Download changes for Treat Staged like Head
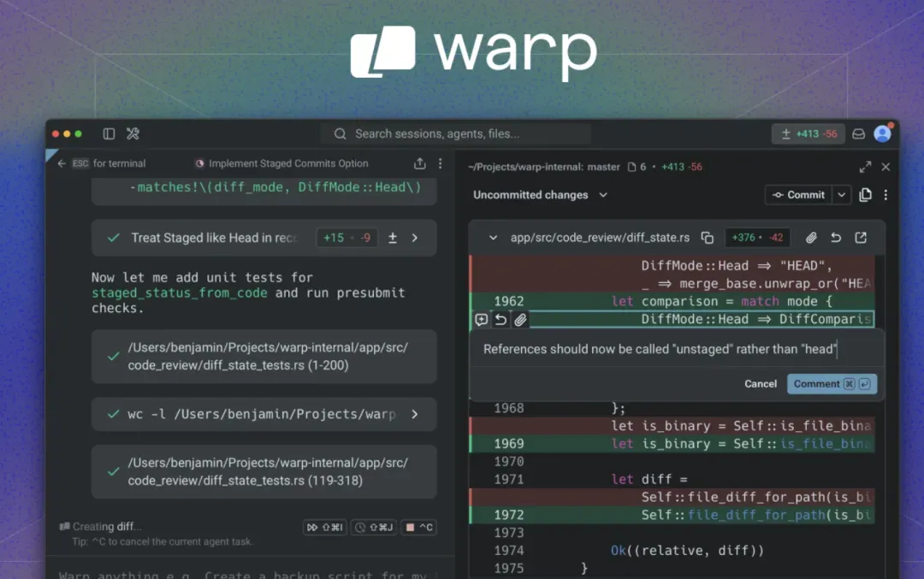Screen dimensions: 924x579 (393, 238)
